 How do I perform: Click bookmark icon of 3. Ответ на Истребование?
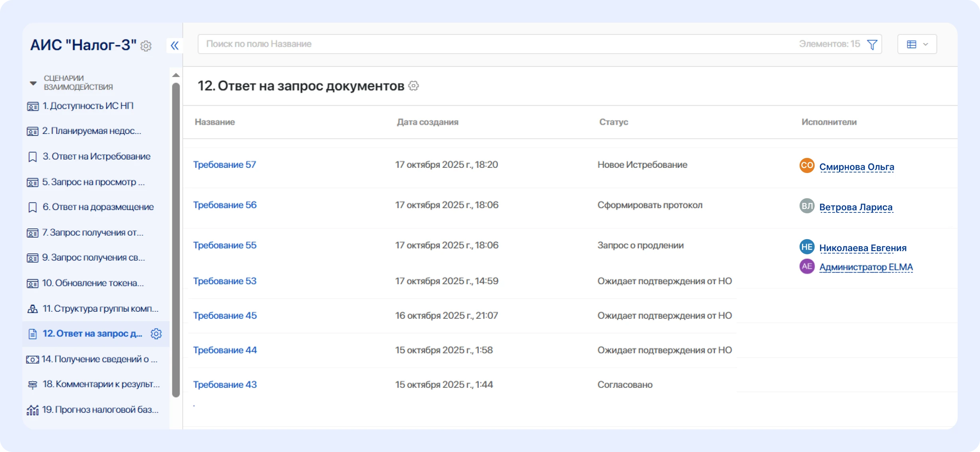pos(32,157)
